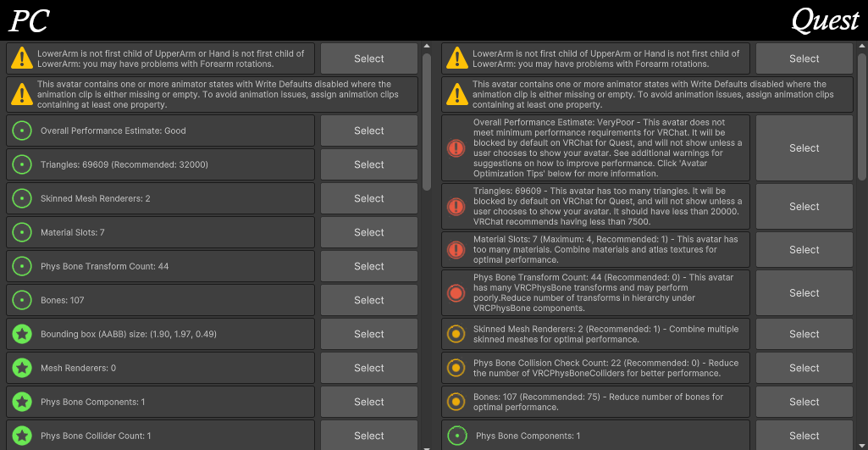Click the PC heading title
Viewport: 868px width, 450px height.
(x=29, y=20)
